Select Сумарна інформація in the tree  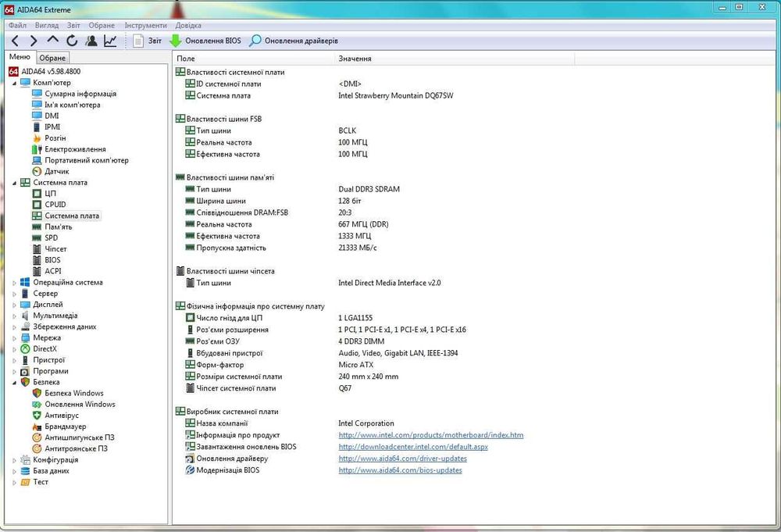point(74,94)
